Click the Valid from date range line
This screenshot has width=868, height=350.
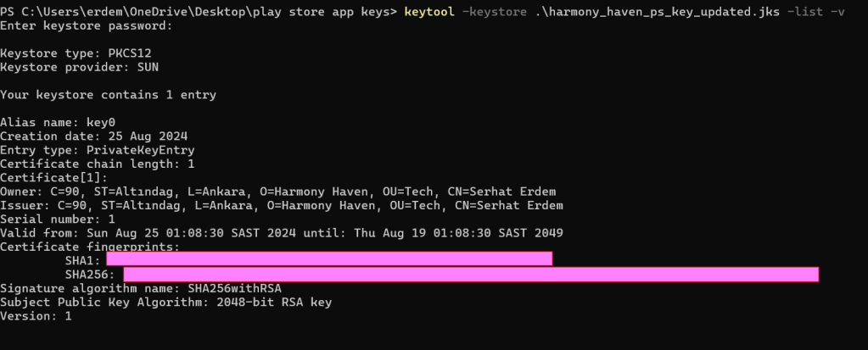281,232
